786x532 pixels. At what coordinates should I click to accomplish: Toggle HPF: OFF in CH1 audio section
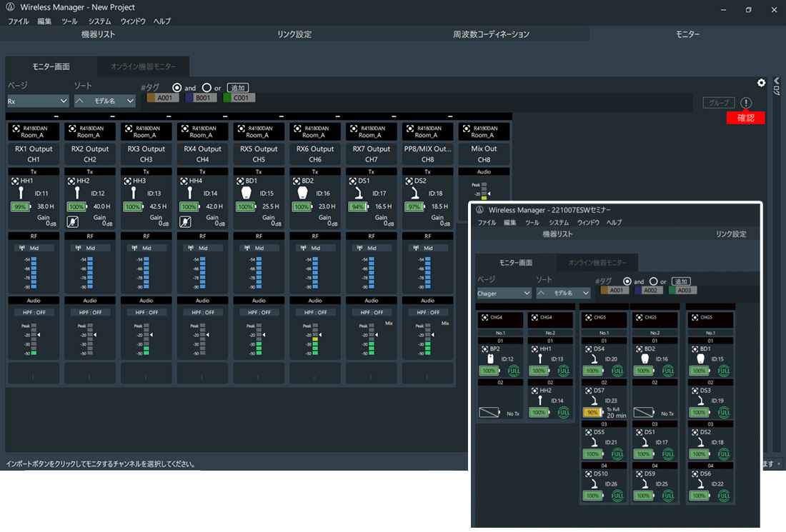[34, 312]
